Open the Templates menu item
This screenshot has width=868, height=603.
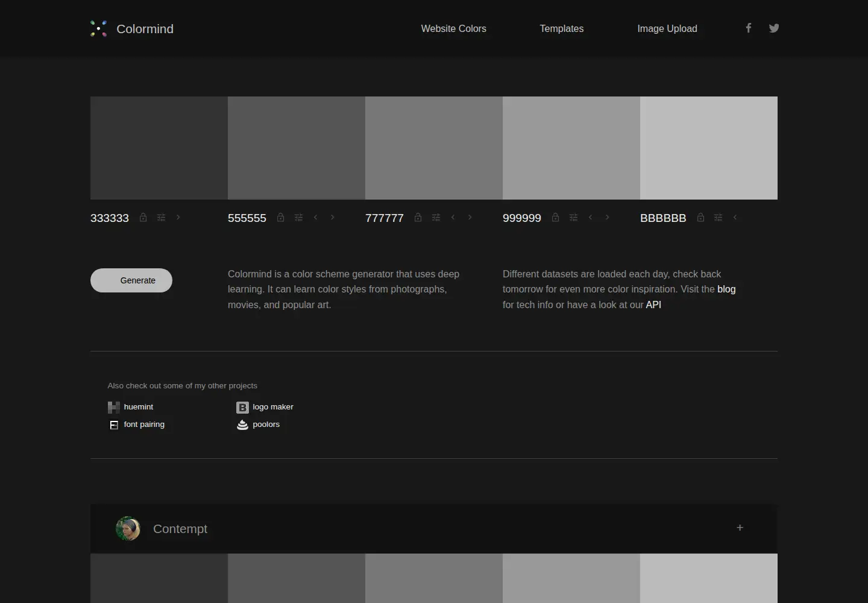[562, 28]
